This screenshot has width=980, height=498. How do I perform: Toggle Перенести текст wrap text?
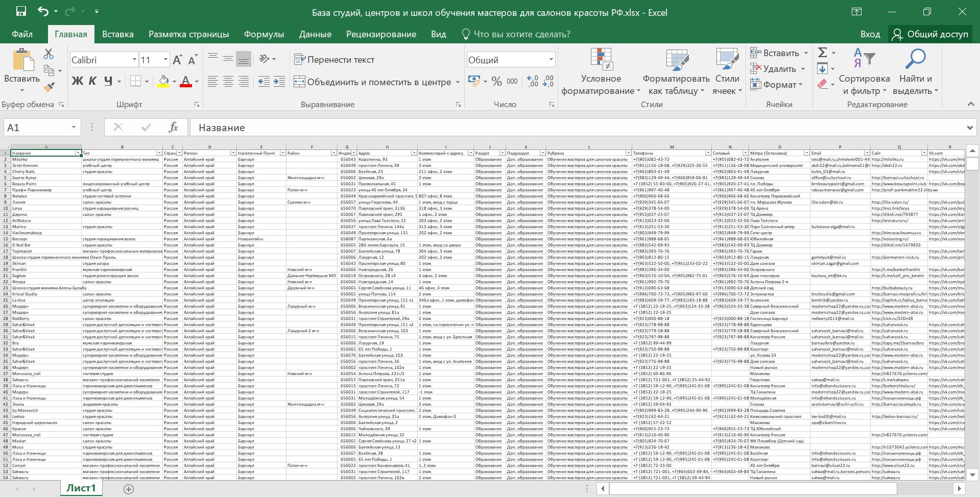coord(334,60)
